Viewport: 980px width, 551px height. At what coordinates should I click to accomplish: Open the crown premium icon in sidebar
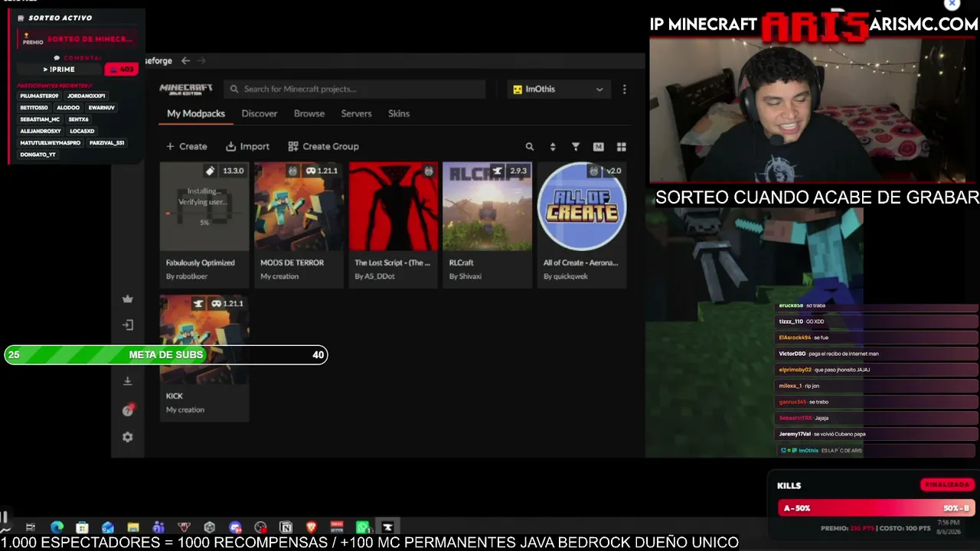click(128, 298)
